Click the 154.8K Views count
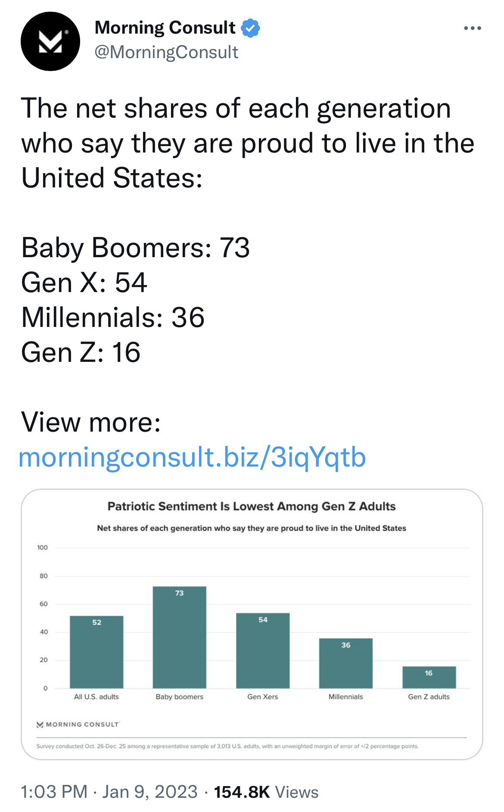504x812 pixels. (x=266, y=792)
